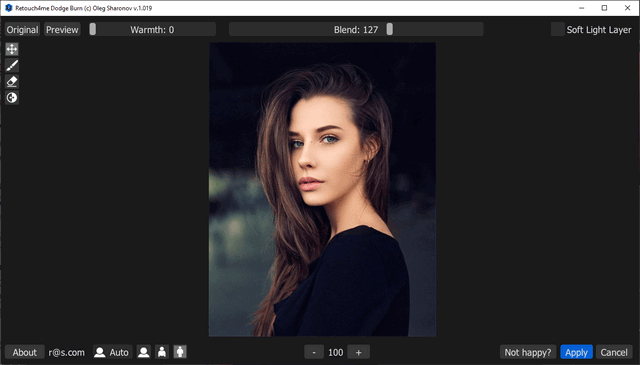The image size is (640, 365).
Task: Click the Not happy? button
Action: 527,352
